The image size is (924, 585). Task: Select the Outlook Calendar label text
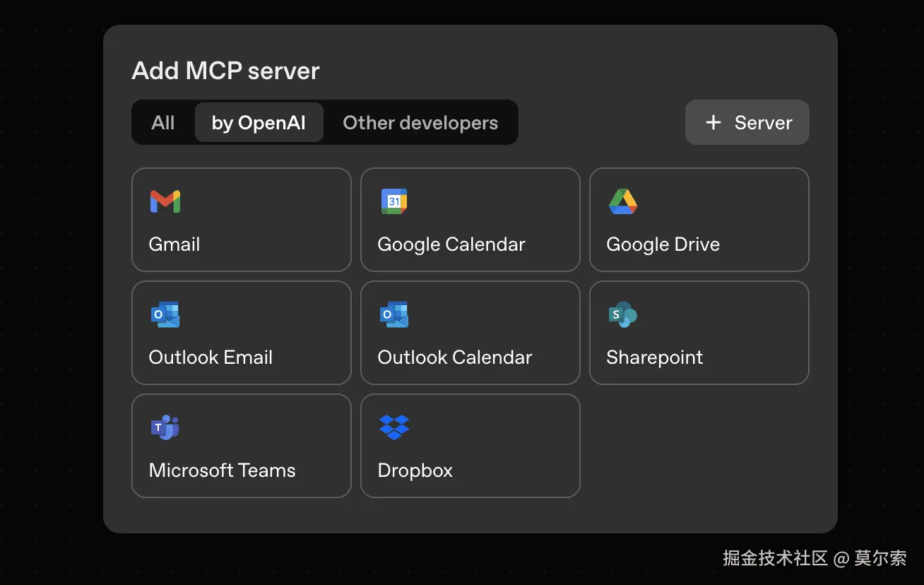(455, 357)
